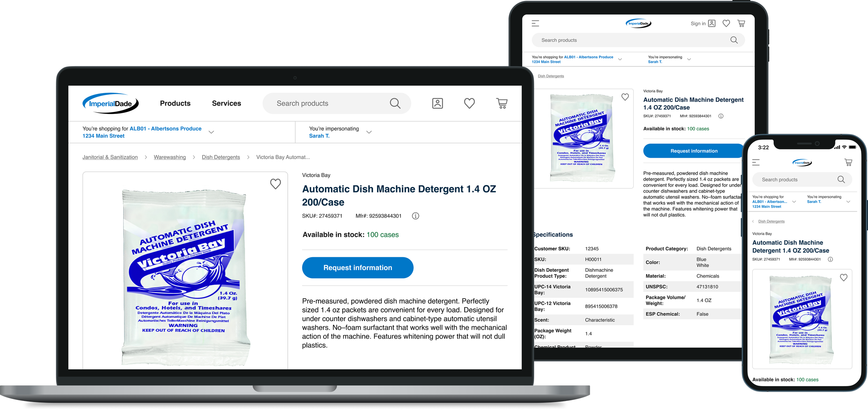Click the info icon beside Mfr# on the phone

point(830,259)
